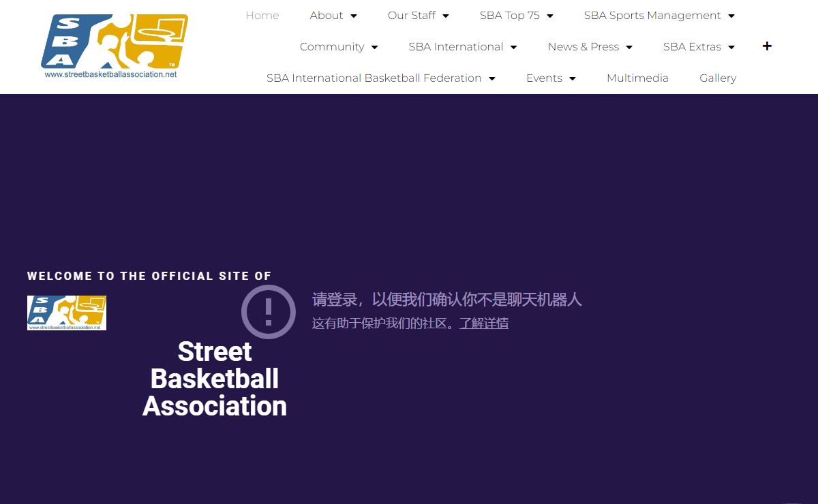This screenshot has height=504, width=818.
Task: Go to the Multimedia page
Action: pos(637,78)
